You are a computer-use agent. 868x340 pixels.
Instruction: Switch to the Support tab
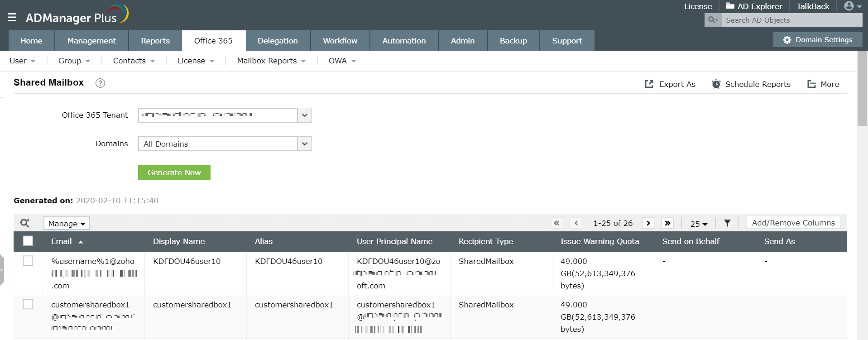567,41
